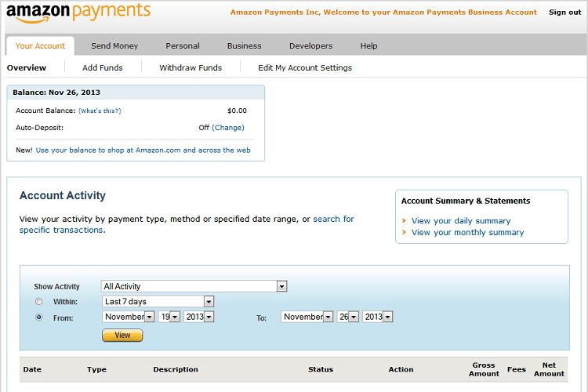Expand the To day 26 dropdown
This screenshot has height=392, width=588.
pos(348,317)
